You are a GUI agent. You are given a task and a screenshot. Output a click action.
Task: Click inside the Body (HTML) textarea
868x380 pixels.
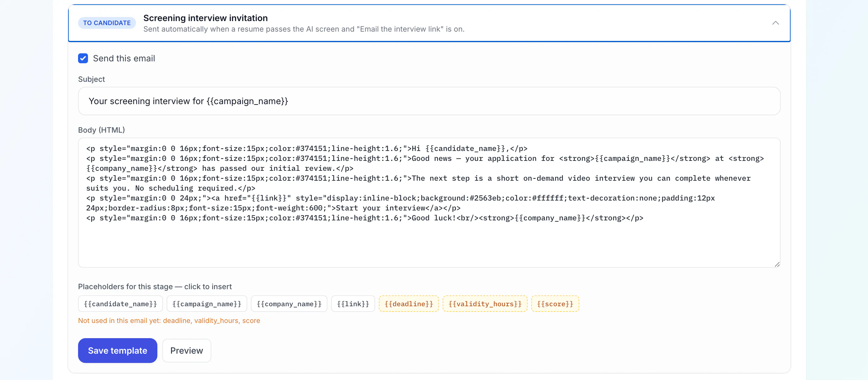point(429,203)
